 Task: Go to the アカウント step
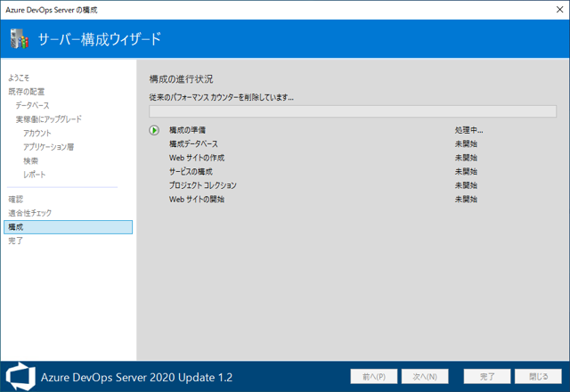[x=37, y=133]
